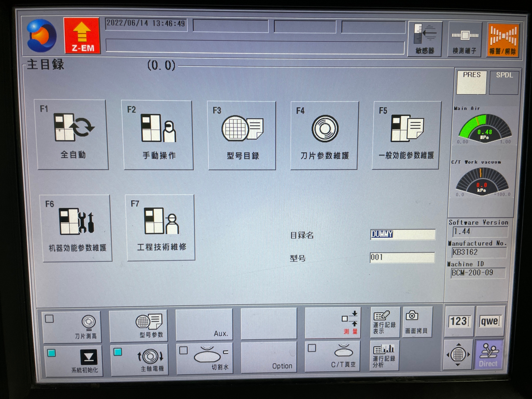Click the 目録名 DUMMY input field
Image resolution: width=532 pixels, height=399 pixels.
click(x=402, y=234)
